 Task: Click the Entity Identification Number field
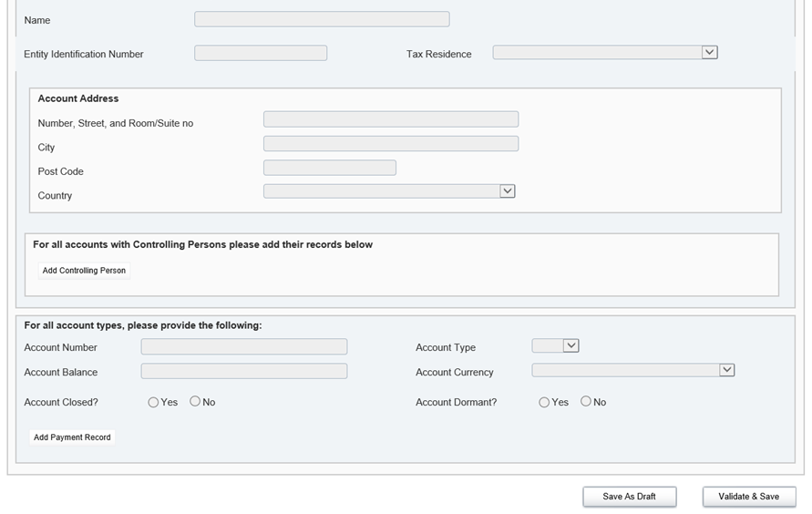(x=261, y=54)
